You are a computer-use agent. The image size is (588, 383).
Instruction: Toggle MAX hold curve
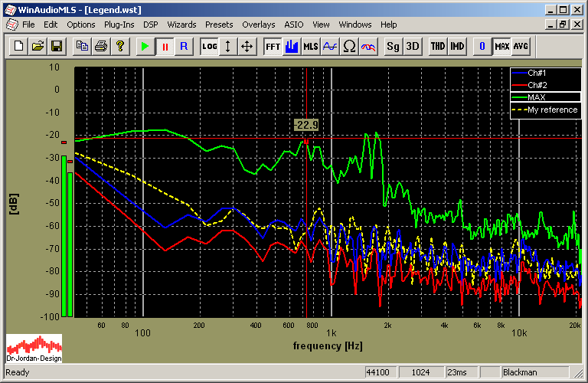[x=502, y=46]
